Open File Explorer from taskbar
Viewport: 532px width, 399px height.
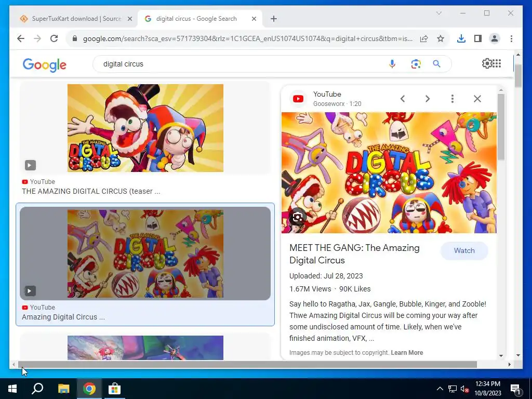pos(63,389)
